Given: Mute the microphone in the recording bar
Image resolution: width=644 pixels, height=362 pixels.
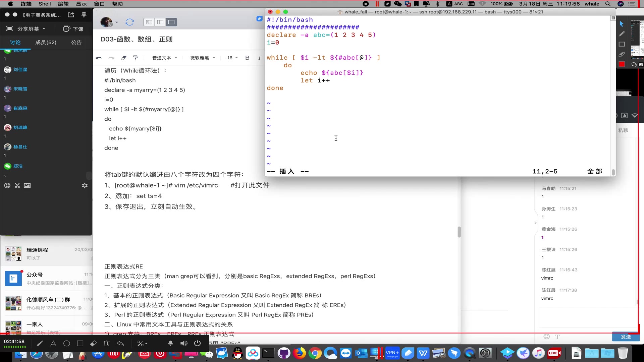Looking at the screenshot, I should coord(170,344).
